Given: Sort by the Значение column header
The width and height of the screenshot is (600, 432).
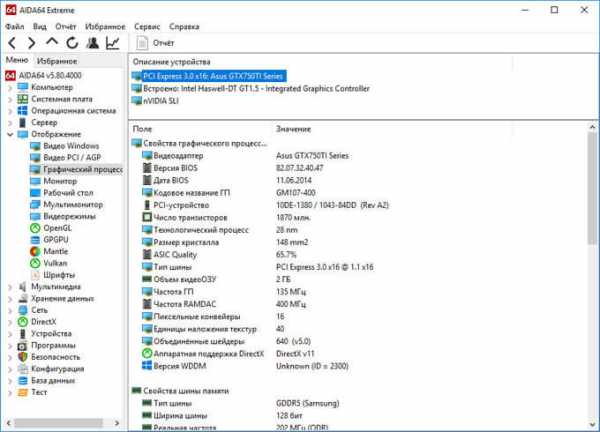Looking at the screenshot, I should tap(293, 129).
